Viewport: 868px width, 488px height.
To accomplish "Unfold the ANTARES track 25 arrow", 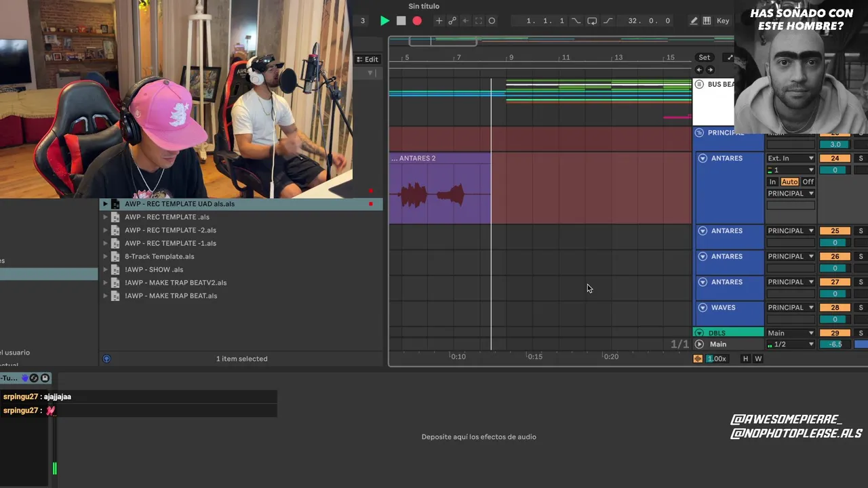I will tap(703, 230).
